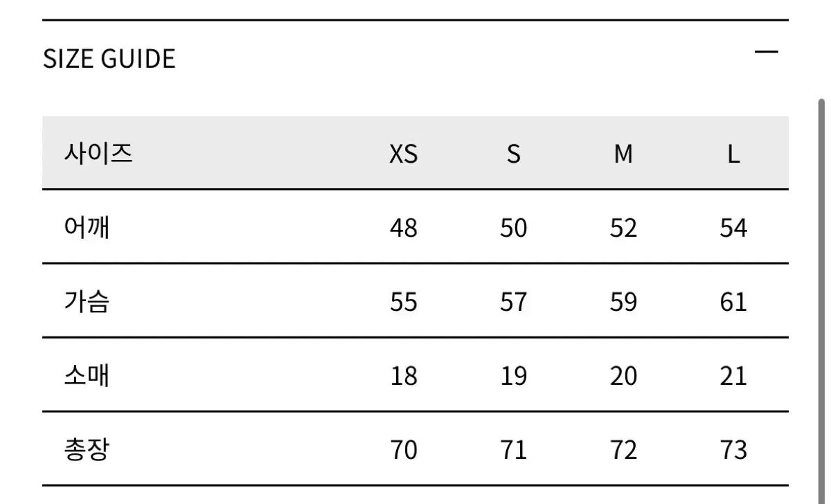Select the M size column header

tap(623, 154)
